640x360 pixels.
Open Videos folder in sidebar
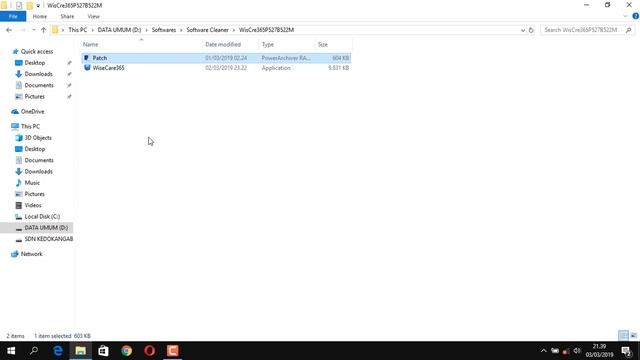pos(33,205)
